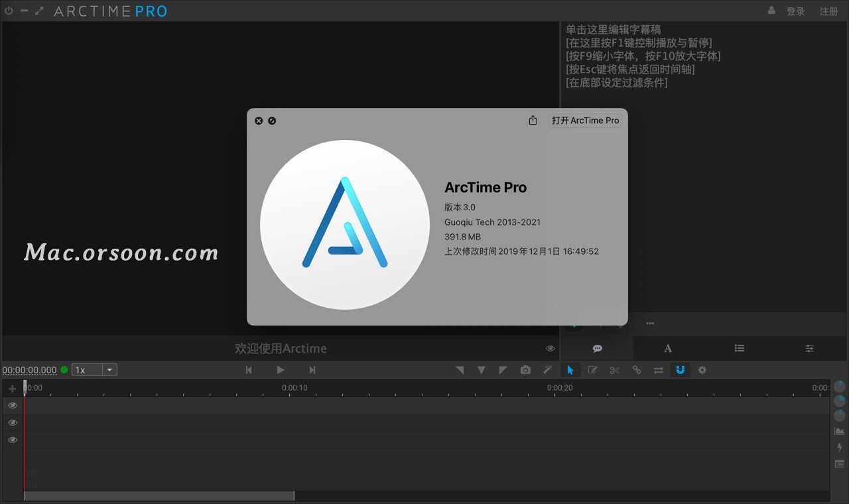Click the 登录 link in the top bar
This screenshot has width=849, height=504.
pyautogui.click(x=795, y=11)
